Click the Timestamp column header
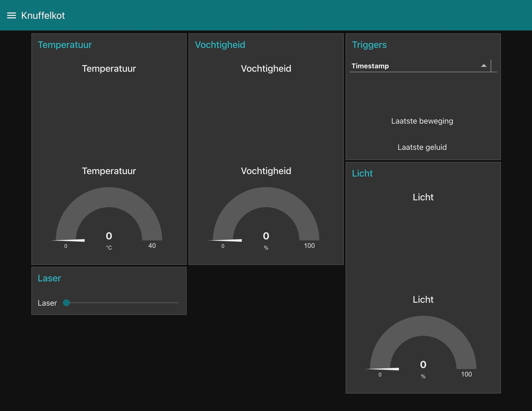532x411 pixels. click(x=370, y=66)
